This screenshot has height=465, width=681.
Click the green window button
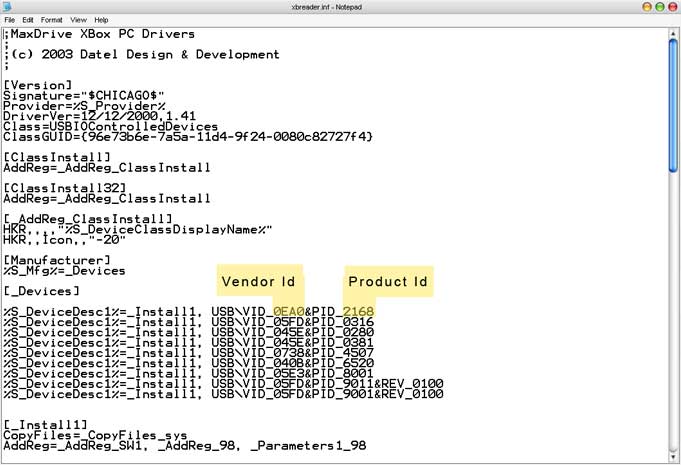660,7
